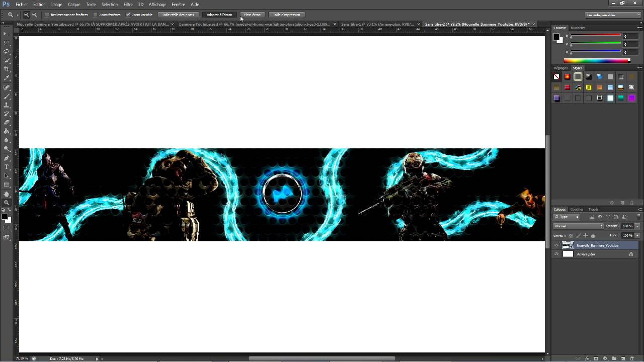The image size is (644, 362).
Task: Toggle lock layer position
Action: [x=586, y=235]
